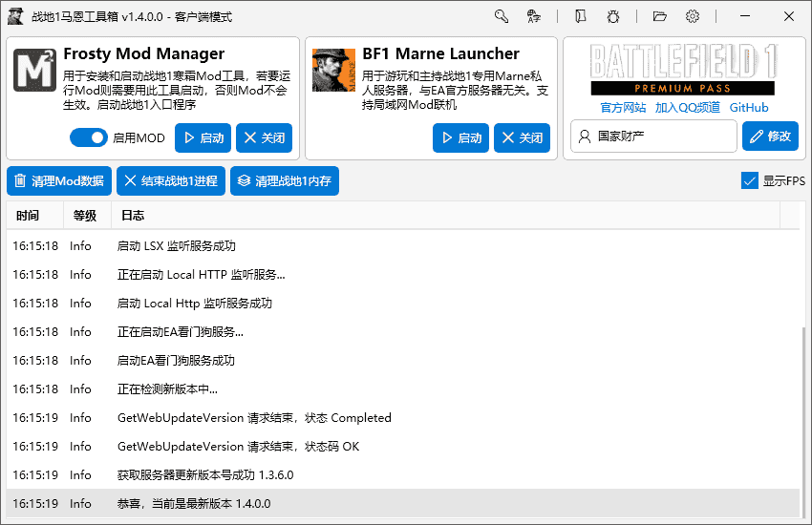The width and height of the screenshot is (812, 525).
Task: Select log row 请求结束，状态码 OK
Action: (x=403, y=446)
